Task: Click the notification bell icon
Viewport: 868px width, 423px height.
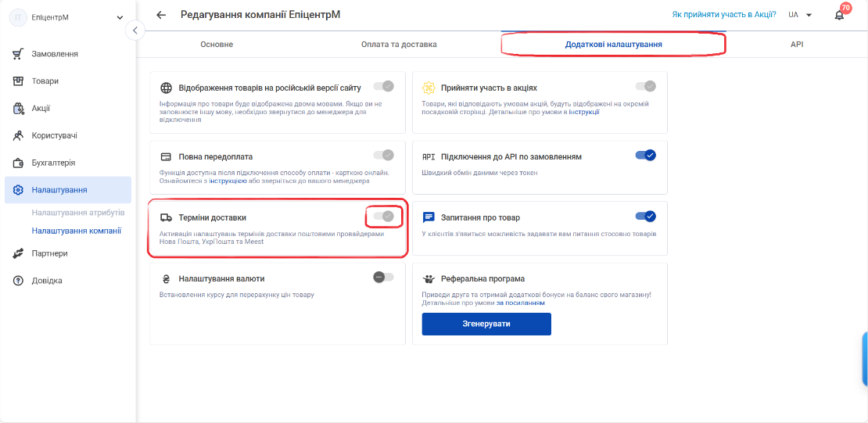Action: click(839, 15)
